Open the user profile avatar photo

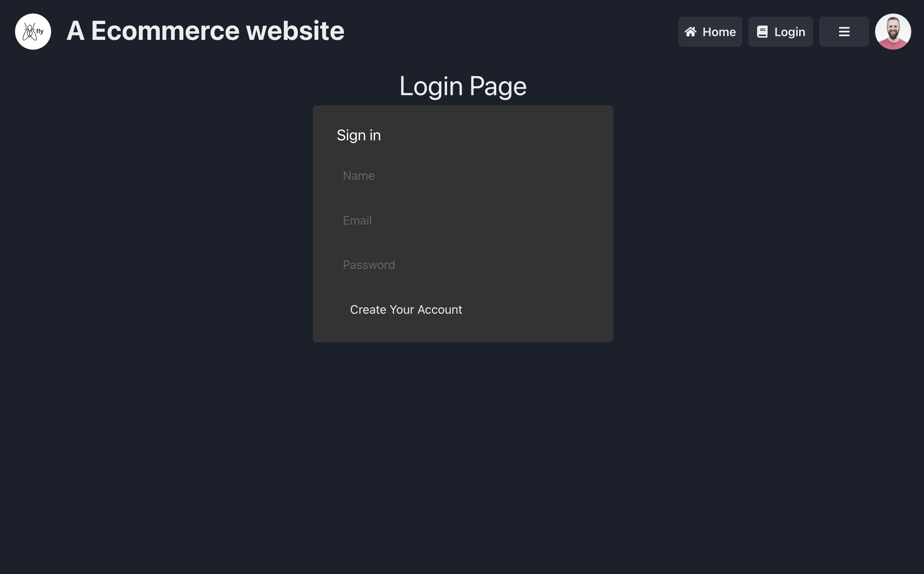click(892, 32)
